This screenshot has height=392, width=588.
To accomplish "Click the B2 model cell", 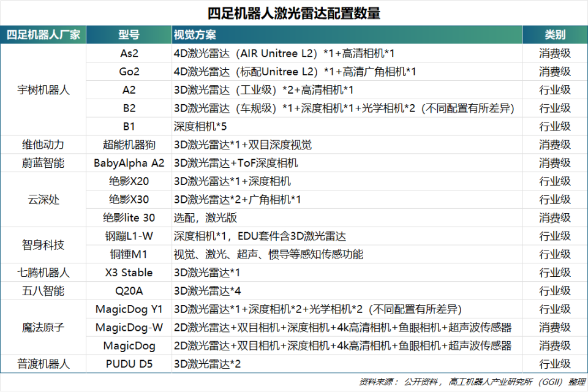I will pos(129,108).
